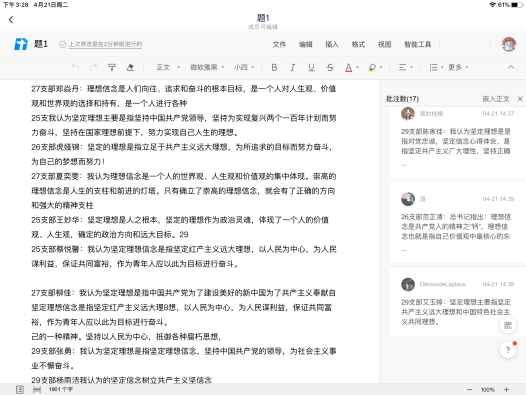Viewport: 526px width, 395px height.
Task: Check the battery indicator in status bar
Action: (x=517, y=5)
